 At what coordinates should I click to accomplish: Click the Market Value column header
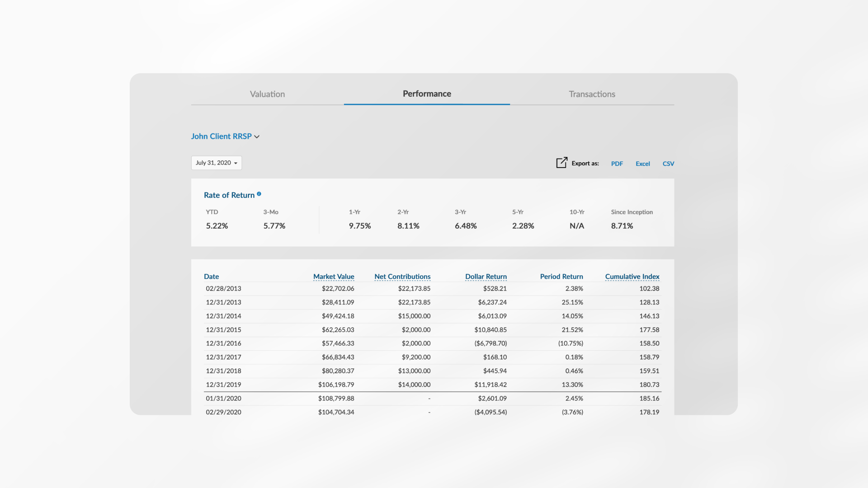click(334, 277)
